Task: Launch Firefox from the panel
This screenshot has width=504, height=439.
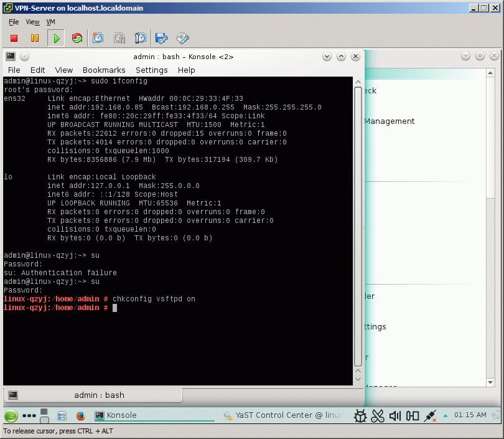Action: point(81,416)
